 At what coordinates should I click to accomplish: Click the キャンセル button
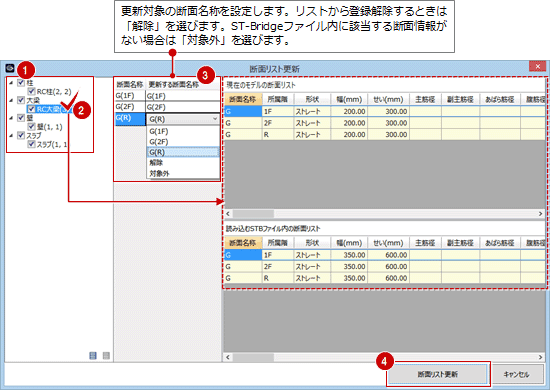click(x=516, y=375)
